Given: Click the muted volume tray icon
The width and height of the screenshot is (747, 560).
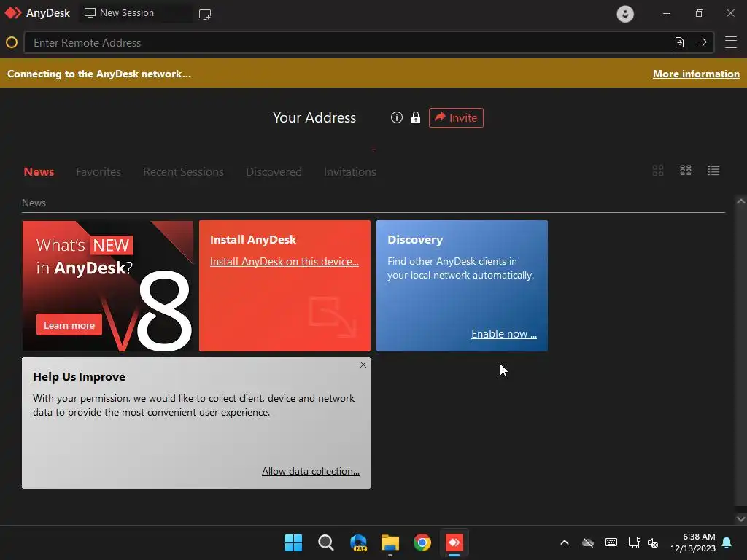Looking at the screenshot, I should [x=653, y=542].
